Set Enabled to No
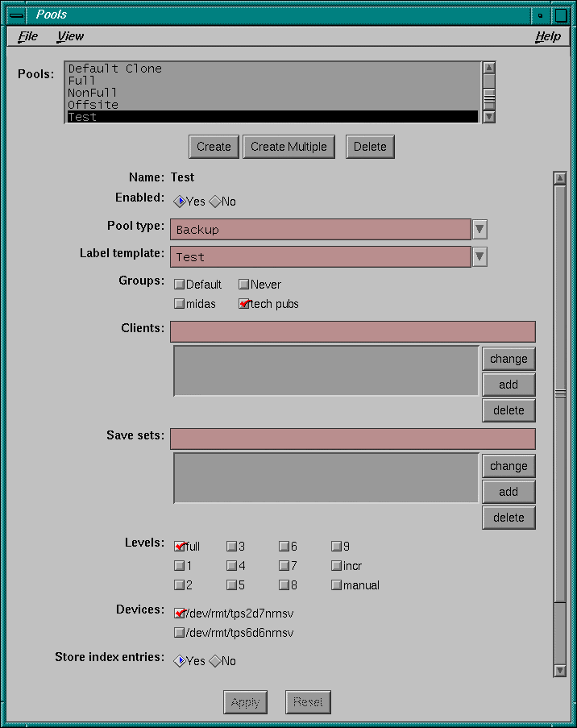Viewport: 577px width, 728px height. click(x=215, y=202)
